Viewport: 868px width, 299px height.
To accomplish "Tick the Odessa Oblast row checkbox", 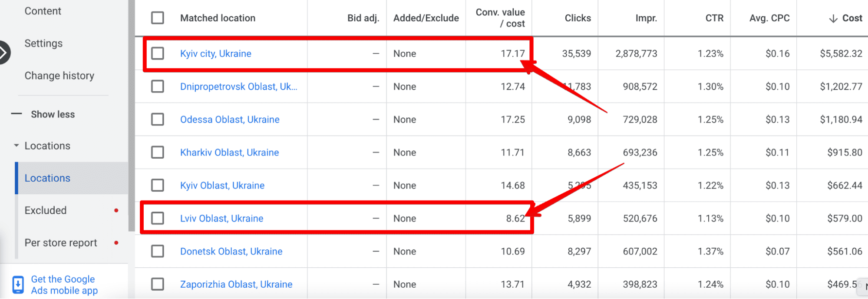I will 158,120.
